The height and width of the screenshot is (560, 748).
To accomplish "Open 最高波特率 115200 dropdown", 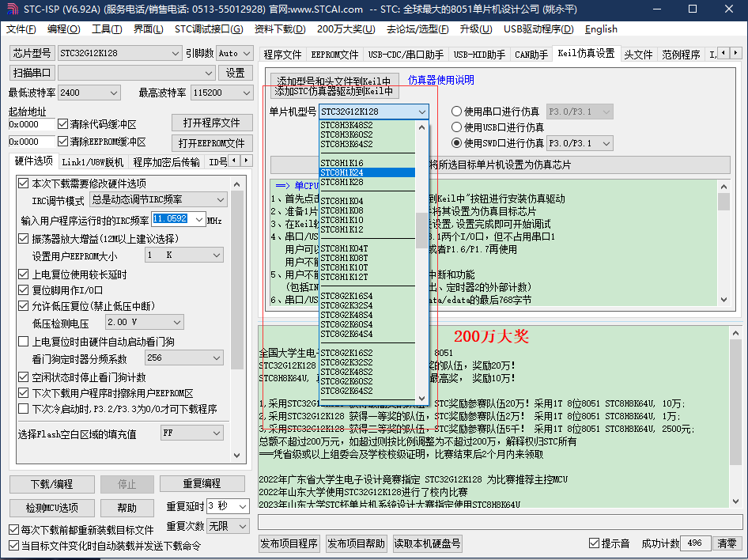I will click(221, 93).
